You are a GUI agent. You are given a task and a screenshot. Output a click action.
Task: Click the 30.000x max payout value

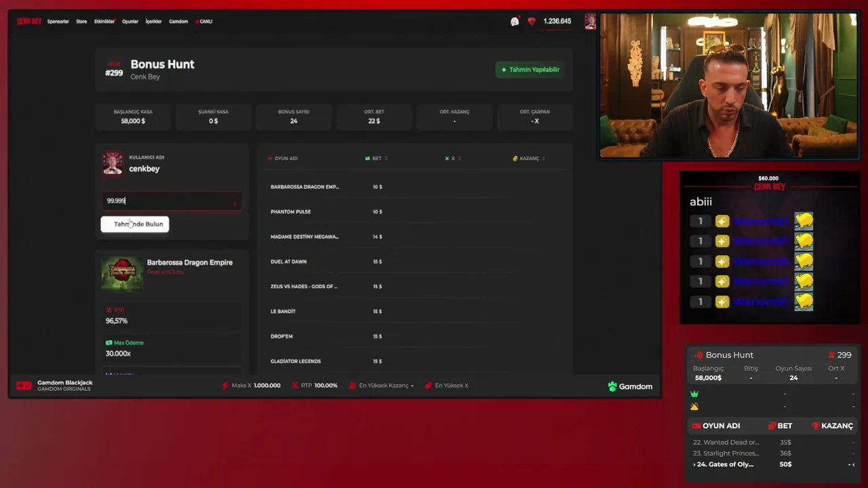coord(118,354)
